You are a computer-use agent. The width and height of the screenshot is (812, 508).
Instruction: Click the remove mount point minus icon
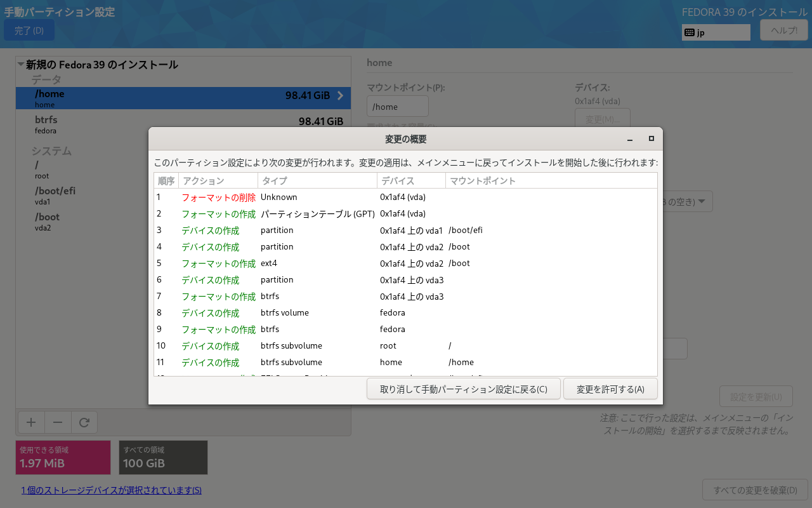click(x=58, y=422)
